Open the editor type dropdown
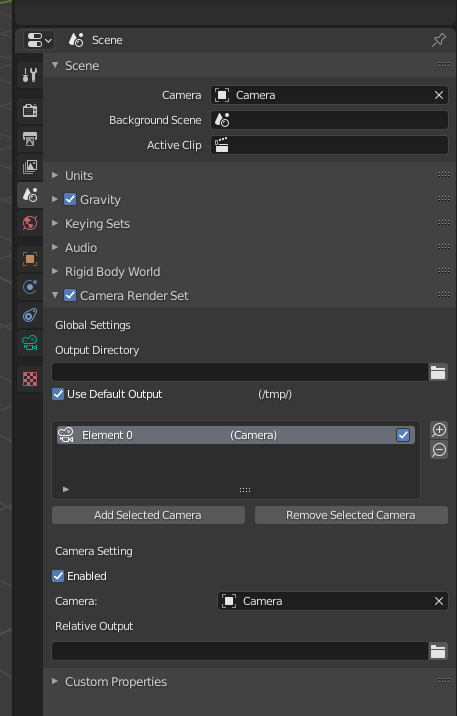 click(39, 40)
